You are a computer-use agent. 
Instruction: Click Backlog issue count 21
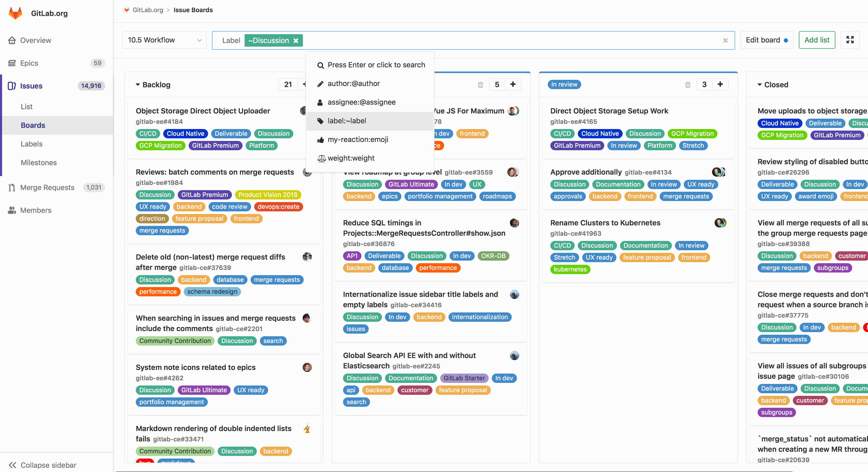tap(288, 84)
